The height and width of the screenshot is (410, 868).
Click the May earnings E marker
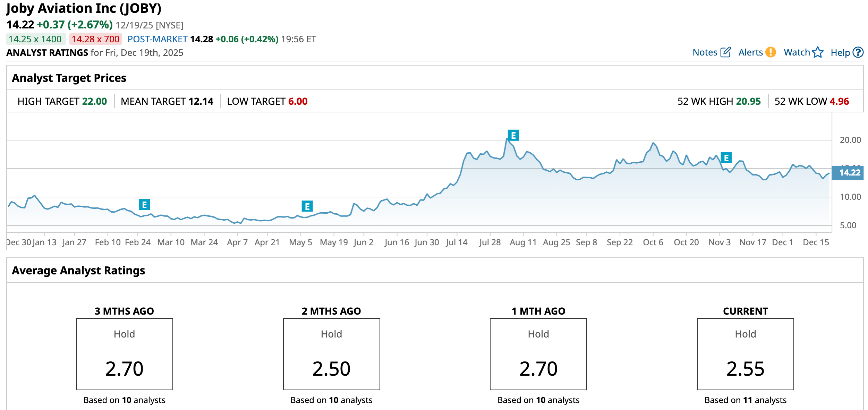[x=307, y=206]
